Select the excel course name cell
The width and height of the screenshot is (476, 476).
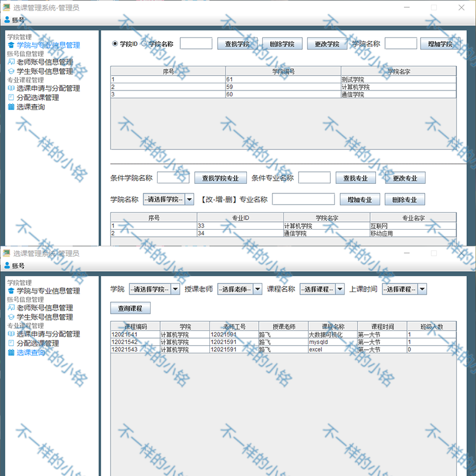[333, 349]
